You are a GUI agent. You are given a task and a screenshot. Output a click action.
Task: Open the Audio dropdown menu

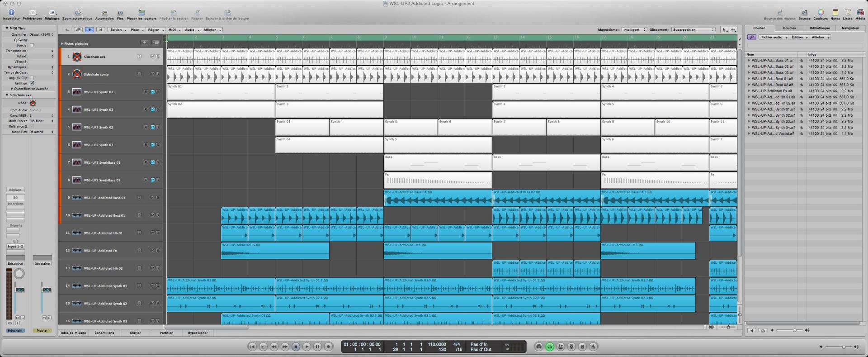click(x=192, y=30)
